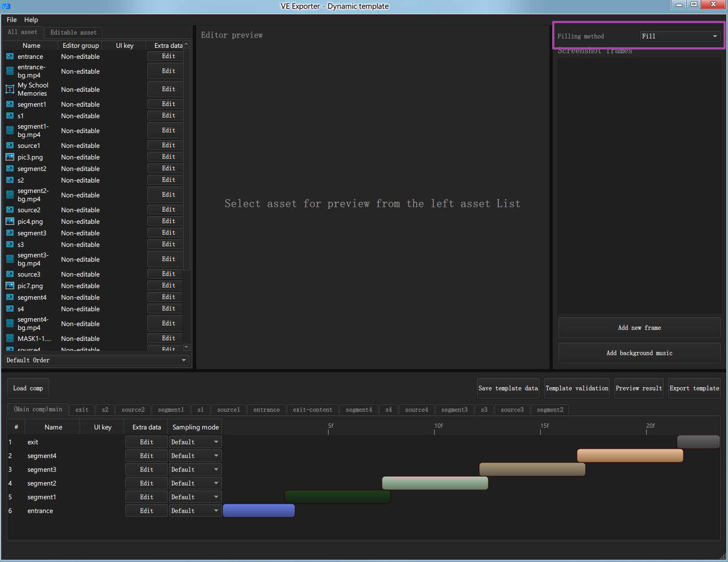Click the source1 composition icon in asset list
The image size is (728, 562).
pos(10,146)
